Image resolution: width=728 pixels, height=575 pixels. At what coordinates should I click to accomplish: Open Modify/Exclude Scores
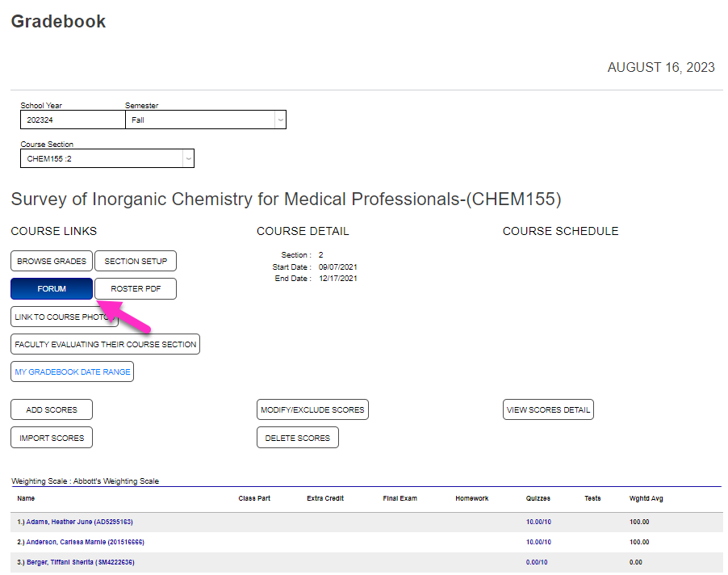coord(312,409)
